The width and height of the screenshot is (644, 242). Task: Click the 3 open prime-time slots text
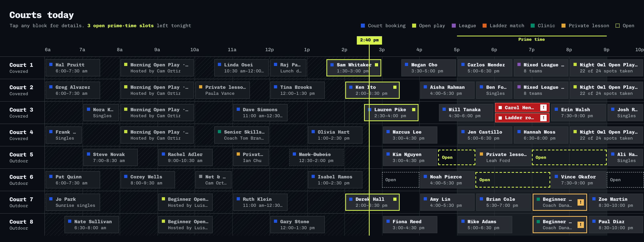pyautogui.click(x=121, y=25)
